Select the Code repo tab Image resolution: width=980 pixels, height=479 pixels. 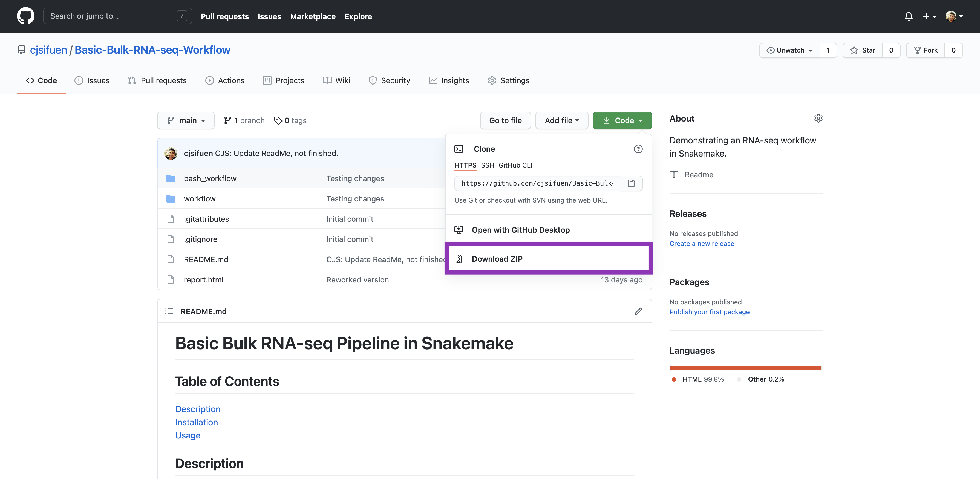41,80
